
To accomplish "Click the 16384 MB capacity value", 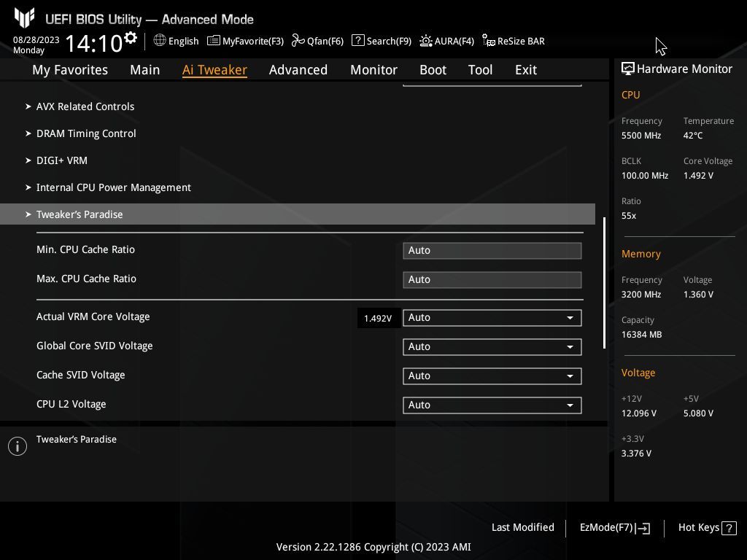I will click(641, 334).
